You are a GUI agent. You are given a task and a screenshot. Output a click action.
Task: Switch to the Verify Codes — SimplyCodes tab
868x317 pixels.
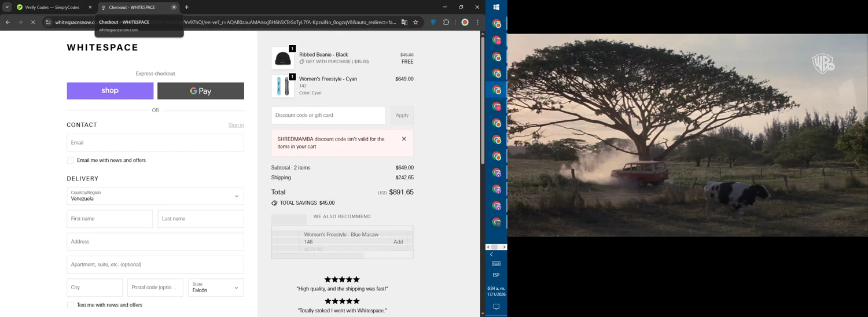tap(52, 8)
